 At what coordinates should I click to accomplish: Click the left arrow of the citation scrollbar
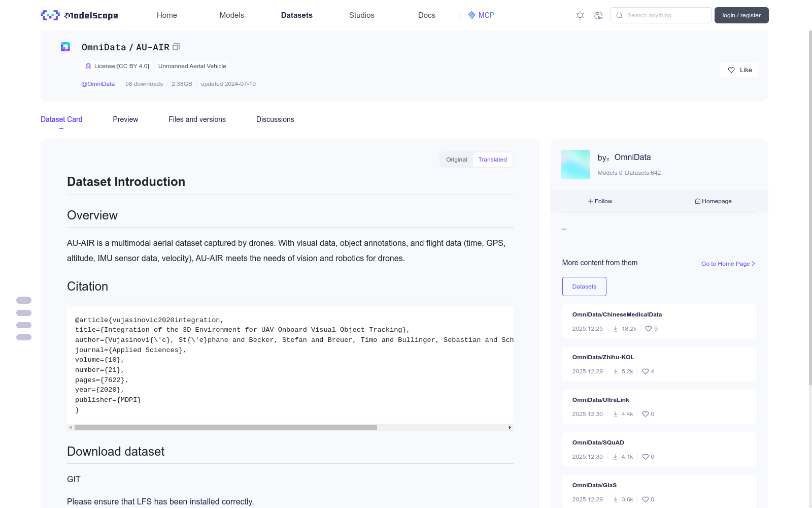(x=71, y=428)
